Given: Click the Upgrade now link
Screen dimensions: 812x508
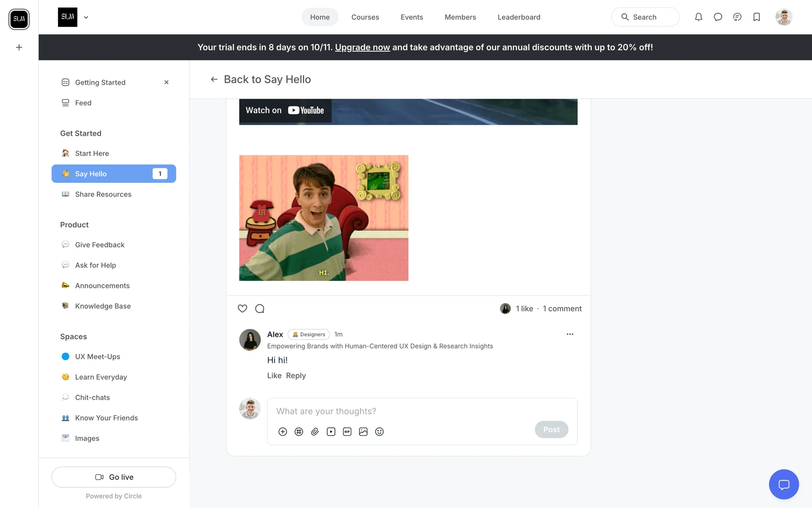Looking at the screenshot, I should [362, 47].
